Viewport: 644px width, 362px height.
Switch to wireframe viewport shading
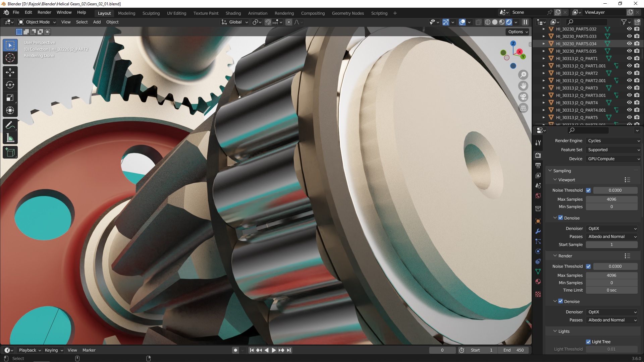[488, 22]
